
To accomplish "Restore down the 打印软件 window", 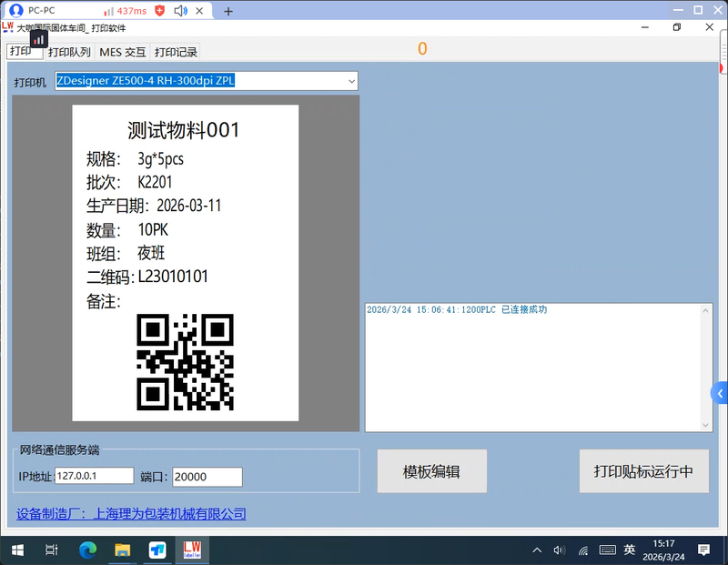I will tap(677, 27).
